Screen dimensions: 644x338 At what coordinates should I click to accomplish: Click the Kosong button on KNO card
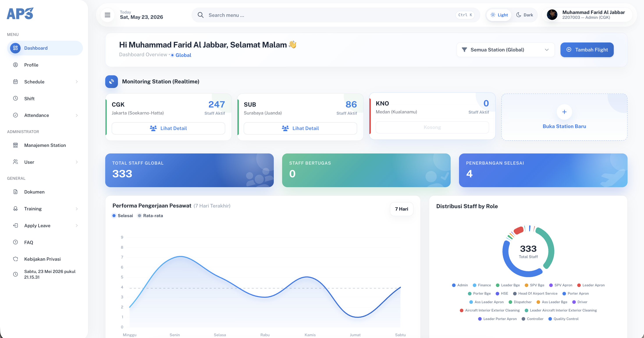432,127
